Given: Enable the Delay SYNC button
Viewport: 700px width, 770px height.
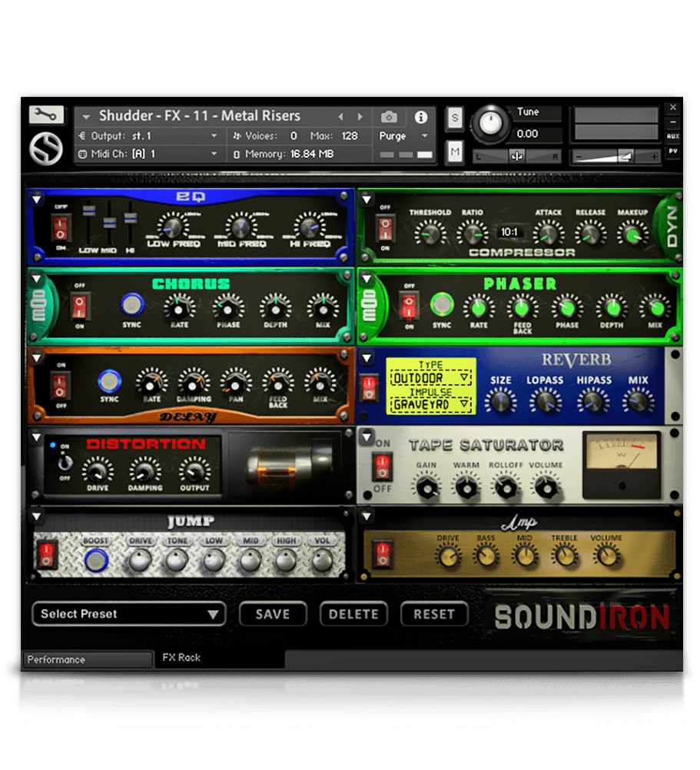Looking at the screenshot, I should 109,382.
